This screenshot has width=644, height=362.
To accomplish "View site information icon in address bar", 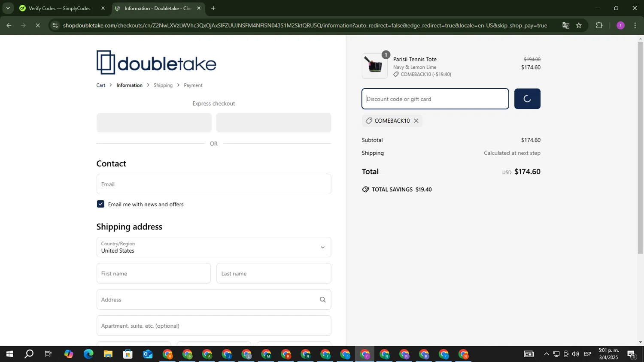I will [x=55, y=25].
